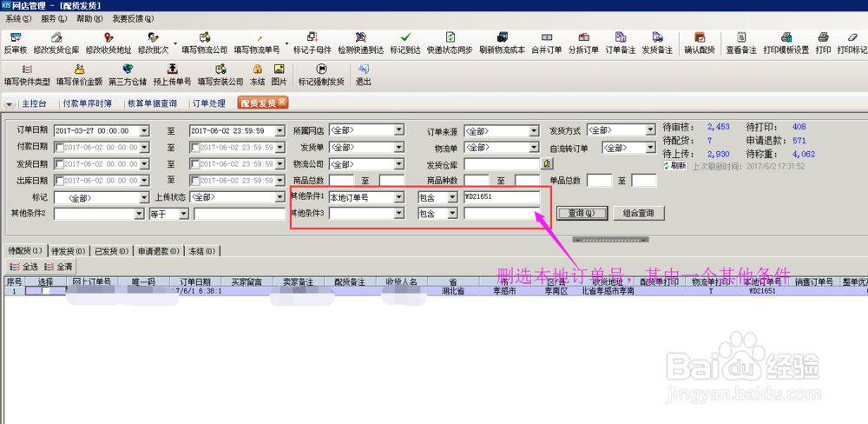Open 发货备注 tool
This screenshot has height=424, width=868.
[657, 37]
